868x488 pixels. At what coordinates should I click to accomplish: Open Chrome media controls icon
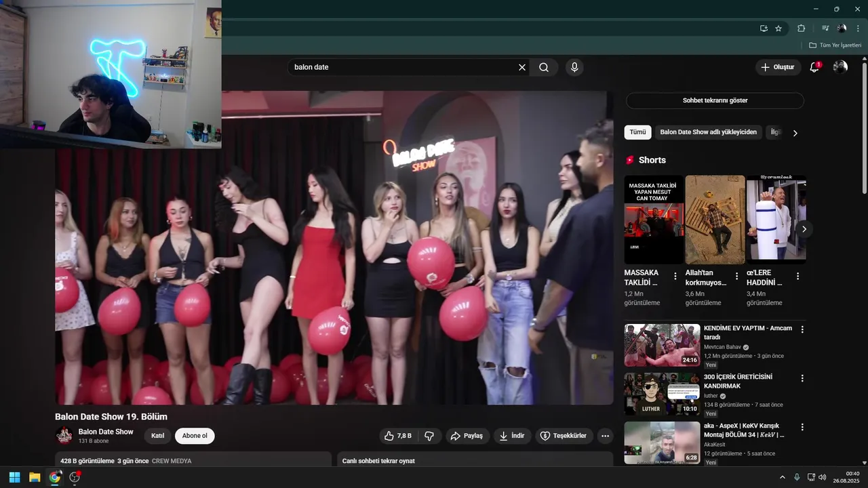click(x=825, y=28)
